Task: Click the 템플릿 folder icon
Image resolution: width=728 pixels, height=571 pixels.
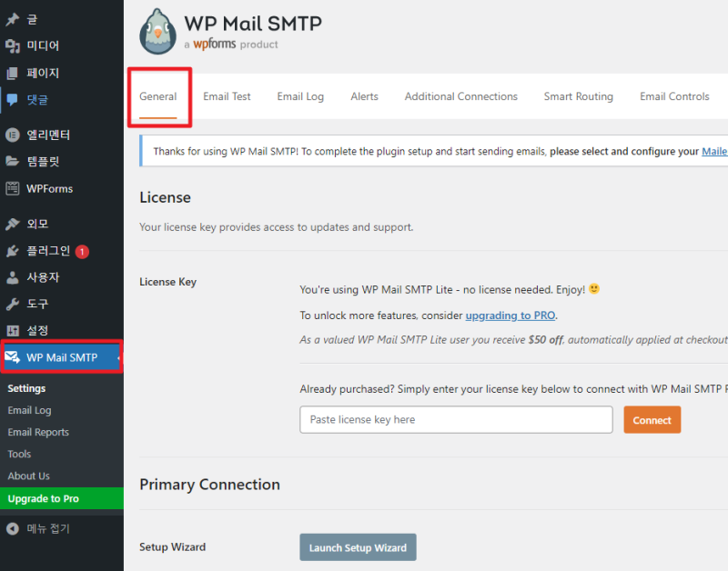Action: 13,161
